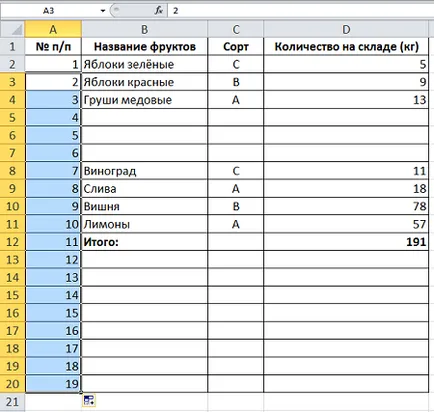Click the total cell showing 191

pyautogui.click(x=346, y=242)
